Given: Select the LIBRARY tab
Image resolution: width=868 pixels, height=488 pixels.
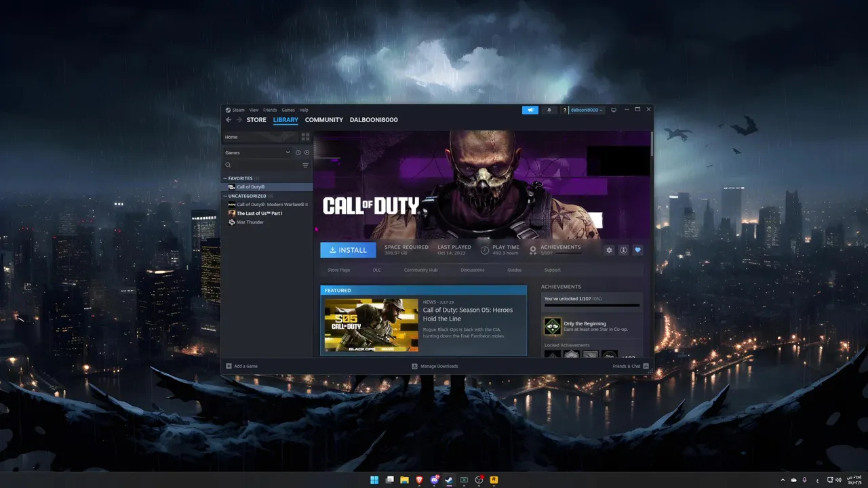Looking at the screenshot, I should click(x=285, y=120).
